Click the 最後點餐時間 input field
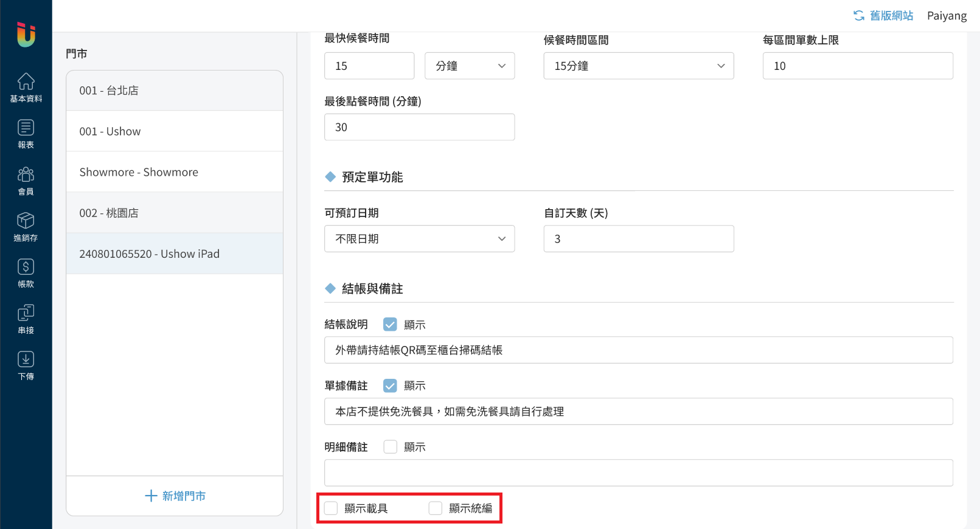Screen dimensions: 980x529 [x=419, y=127]
